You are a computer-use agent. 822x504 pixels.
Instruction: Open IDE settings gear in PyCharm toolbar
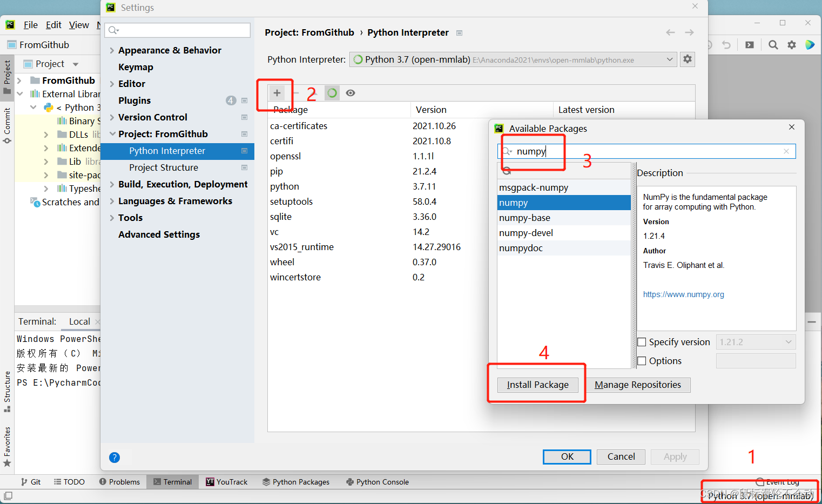[792, 45]
